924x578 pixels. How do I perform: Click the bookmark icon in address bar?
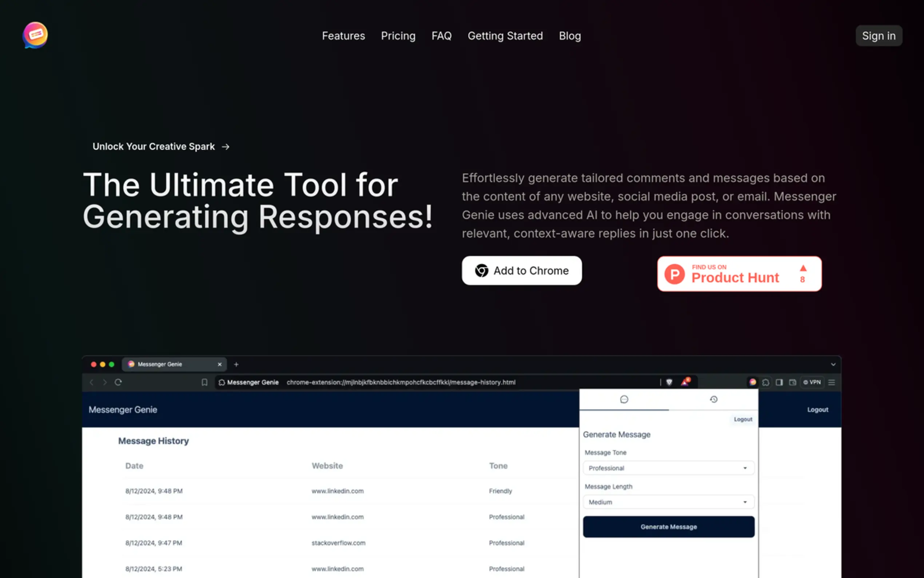204,382
